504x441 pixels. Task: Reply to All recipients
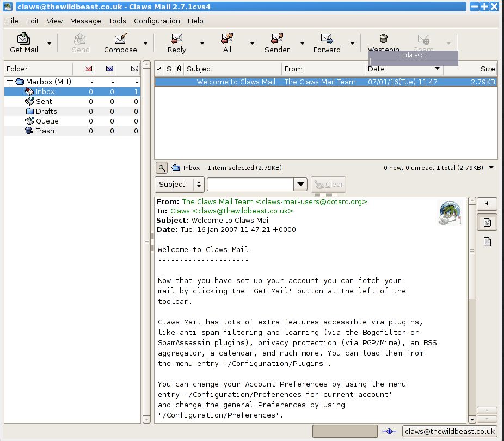[227, 43]
